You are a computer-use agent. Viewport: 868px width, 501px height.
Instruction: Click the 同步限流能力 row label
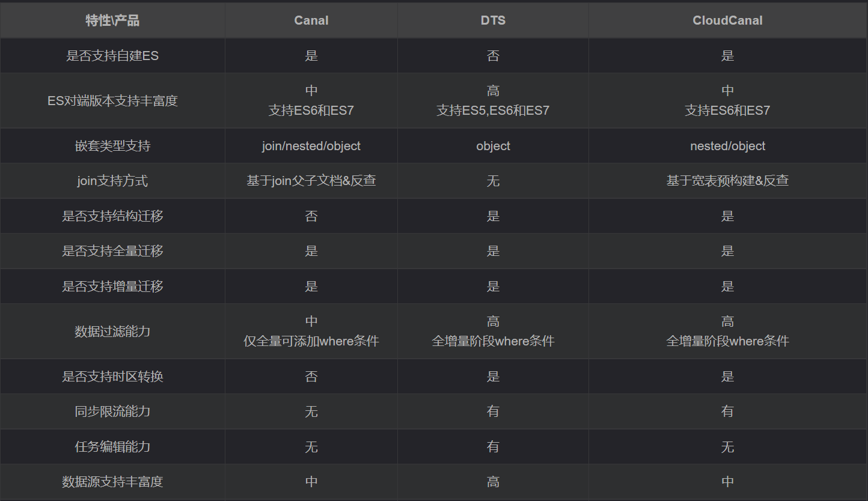pos(112,411)
